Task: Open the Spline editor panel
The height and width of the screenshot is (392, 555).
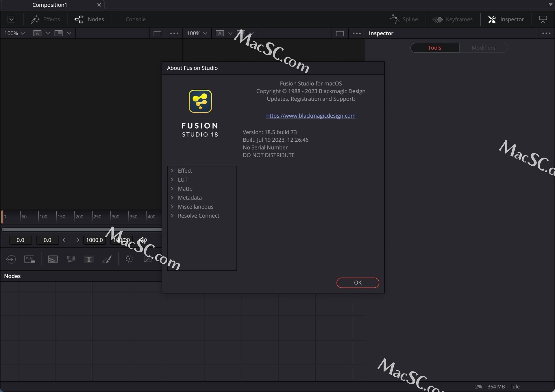Action: 404,19
